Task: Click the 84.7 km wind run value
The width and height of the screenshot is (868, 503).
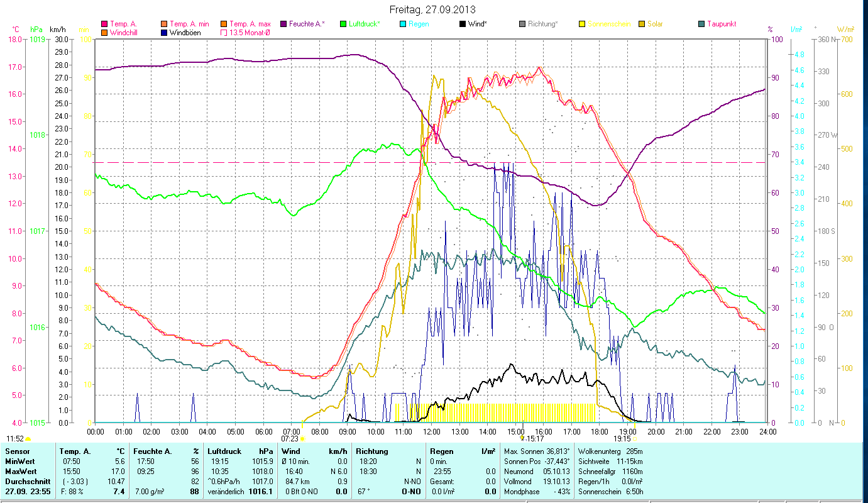Action: pos(298,481)
